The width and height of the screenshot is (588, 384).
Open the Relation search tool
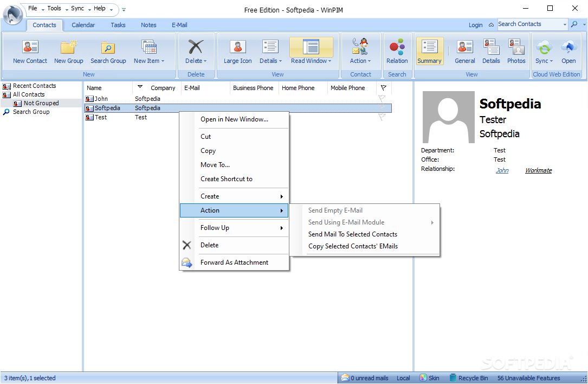point(397,52)
